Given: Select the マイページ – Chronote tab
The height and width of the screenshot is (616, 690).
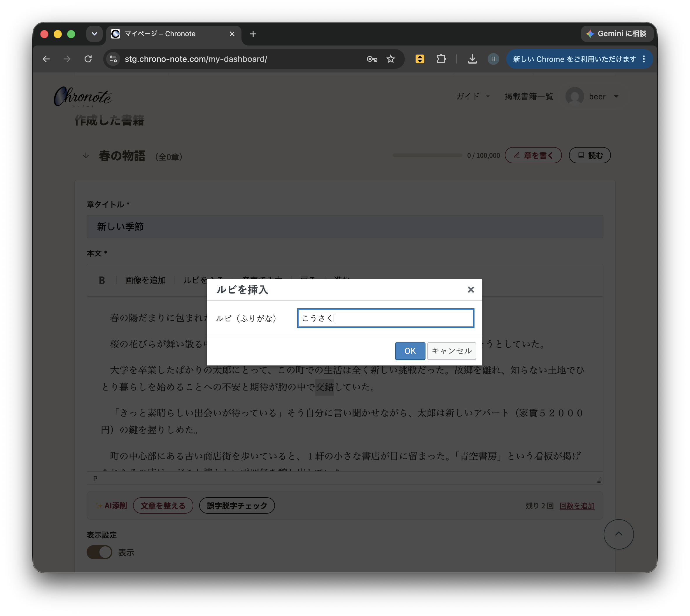Looking at the screenshot, I should (x=174, y=34).
